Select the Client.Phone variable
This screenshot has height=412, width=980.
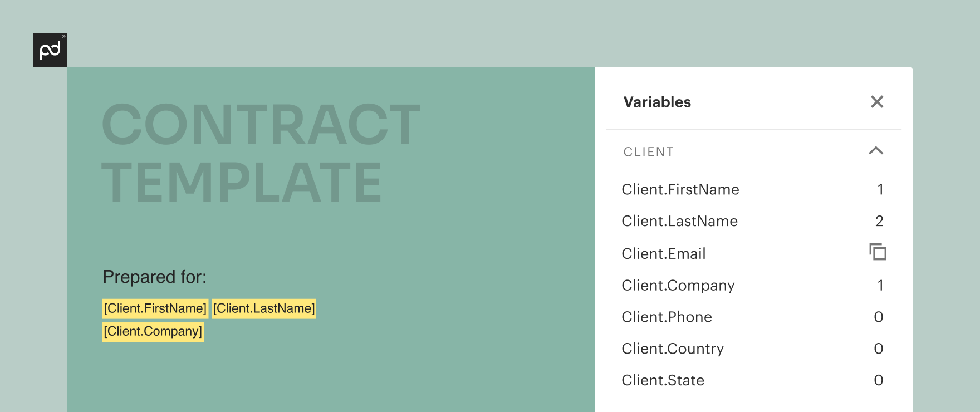pyautogui.click(x=753, y=317)
